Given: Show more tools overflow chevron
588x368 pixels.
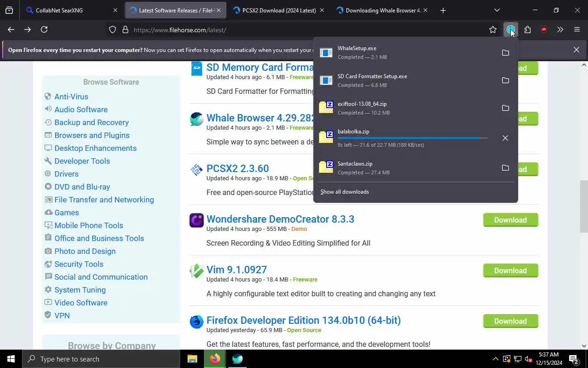Looking at the screenshot, I should pyautogui.click(x=560, y=29).
